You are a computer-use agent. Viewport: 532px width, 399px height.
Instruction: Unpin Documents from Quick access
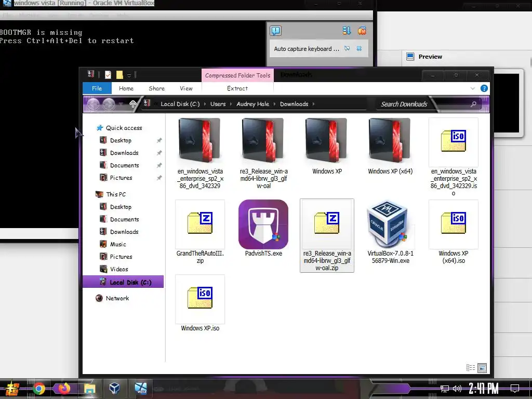click(x=159, y=165)
